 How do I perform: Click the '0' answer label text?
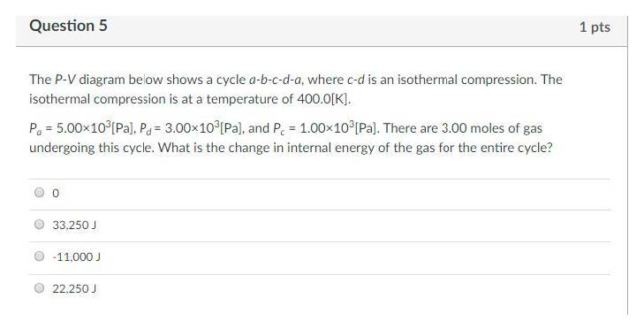pyautogui.click(x=56, y=193)
